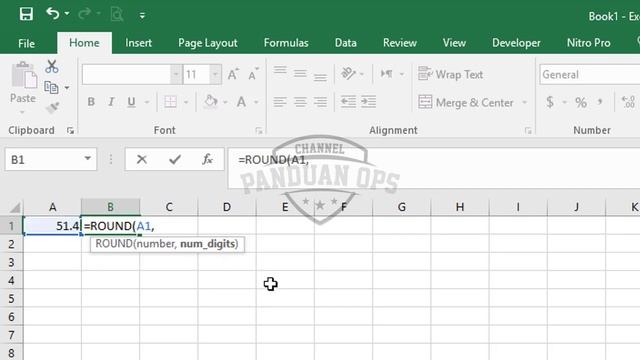Click the formula bar showing =ROUND(A1,

point(433,168)
